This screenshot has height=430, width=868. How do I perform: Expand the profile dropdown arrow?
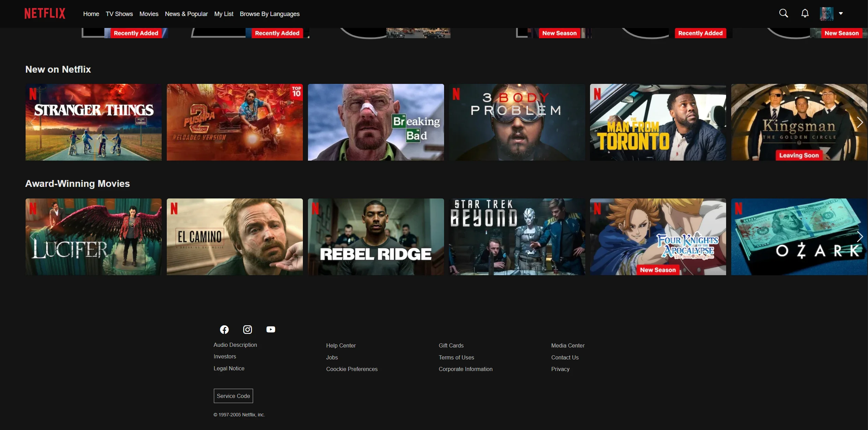point(841,13)
